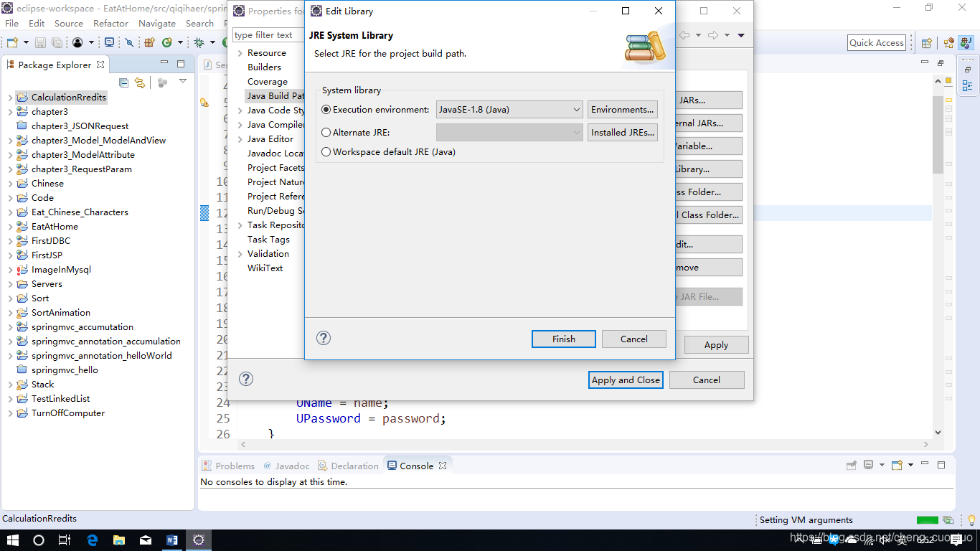Switch to Problems tab
Screen dimensions: 980x551
tap(228, 466)
